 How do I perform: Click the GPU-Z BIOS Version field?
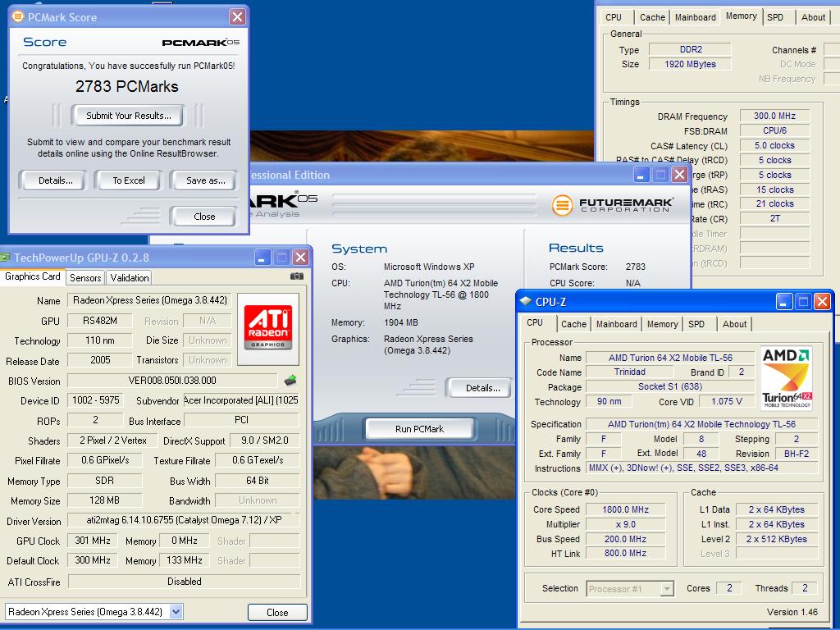(172, 381)
